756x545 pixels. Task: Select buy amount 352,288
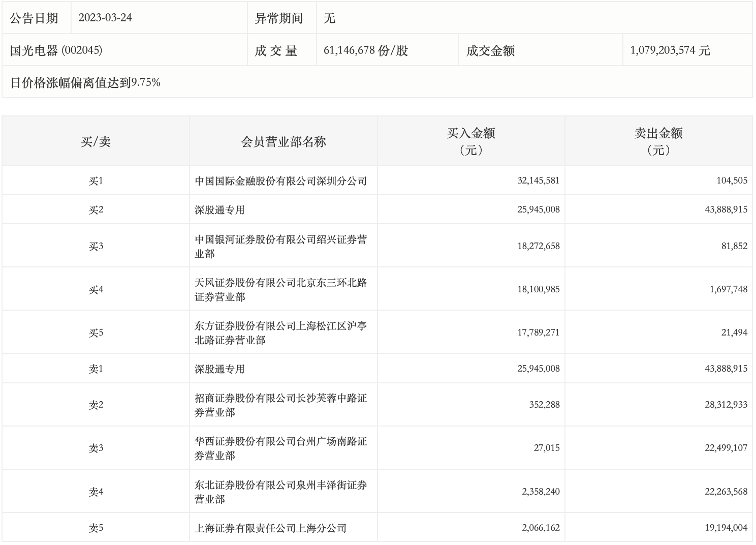coord(544,405)
